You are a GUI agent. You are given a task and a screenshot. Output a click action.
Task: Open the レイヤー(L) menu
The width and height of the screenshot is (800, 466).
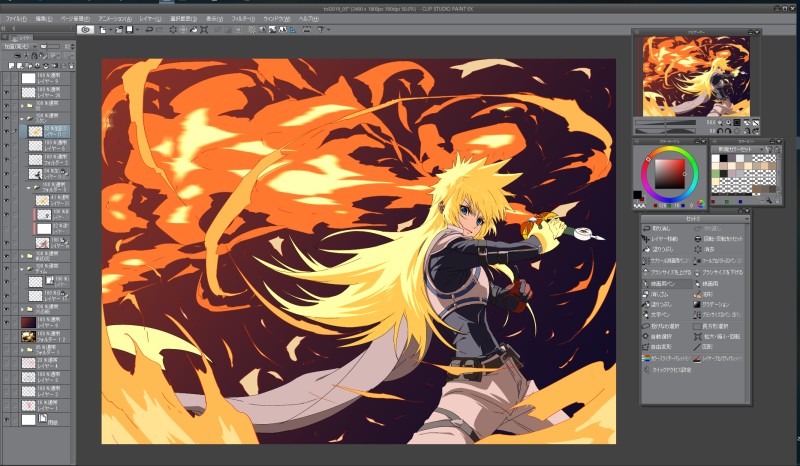pos(151,18)
